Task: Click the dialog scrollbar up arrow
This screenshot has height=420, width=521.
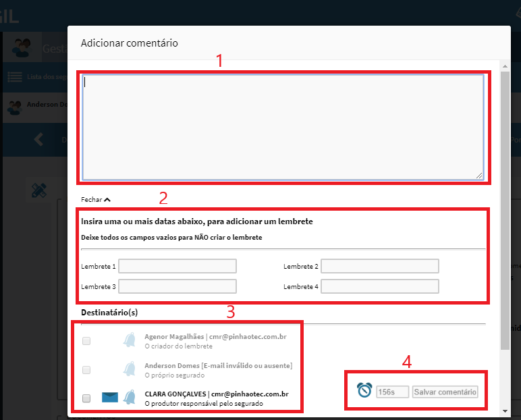Action: 505,66
